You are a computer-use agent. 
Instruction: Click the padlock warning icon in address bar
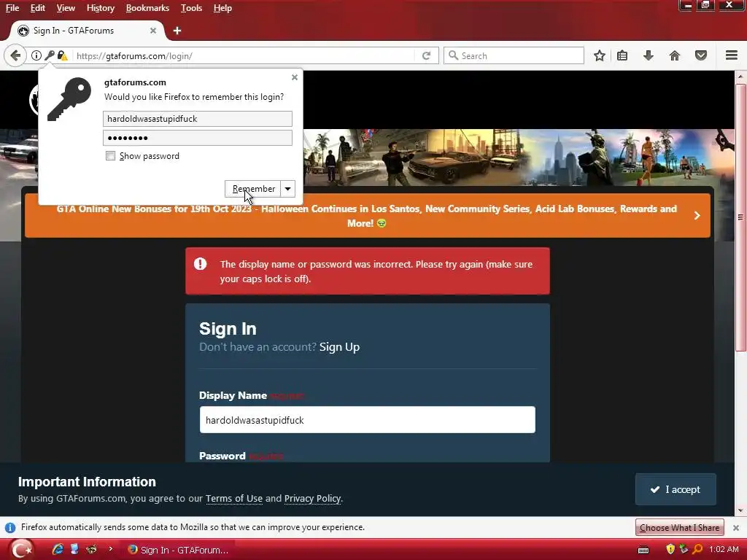coord(63,55)
